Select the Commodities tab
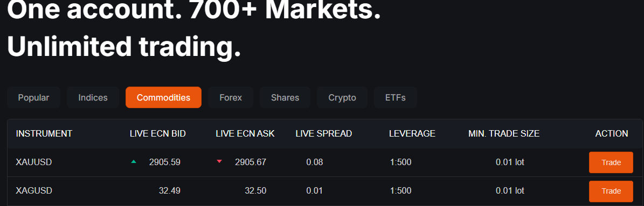This screenshot has width=644, height=206. pos(163,97)
